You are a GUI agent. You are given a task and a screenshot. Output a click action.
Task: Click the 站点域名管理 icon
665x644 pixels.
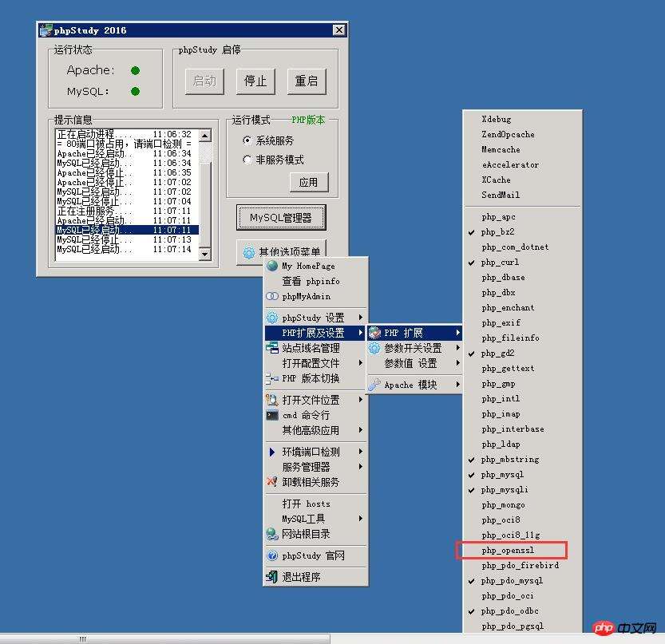272,348
